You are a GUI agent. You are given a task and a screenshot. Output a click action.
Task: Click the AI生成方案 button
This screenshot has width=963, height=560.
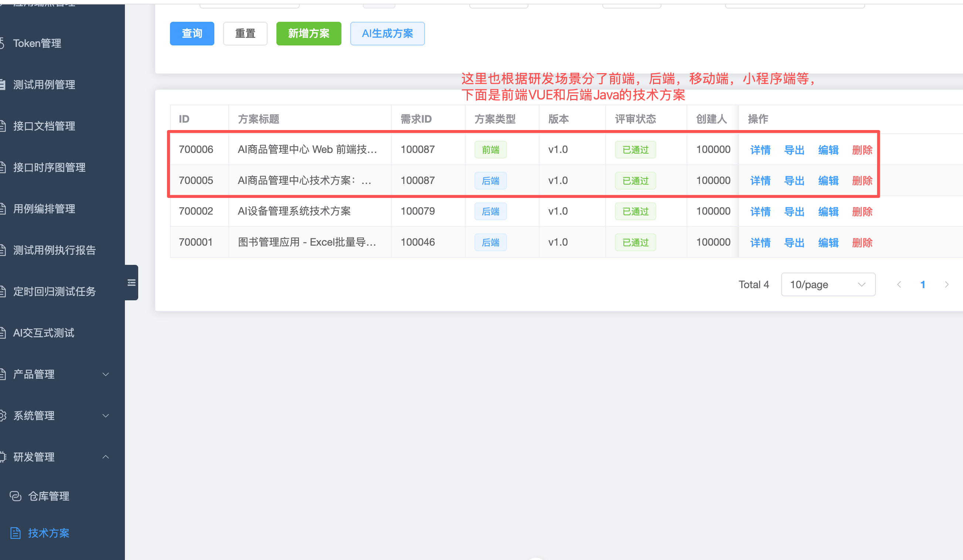click(x=388, y=34)
